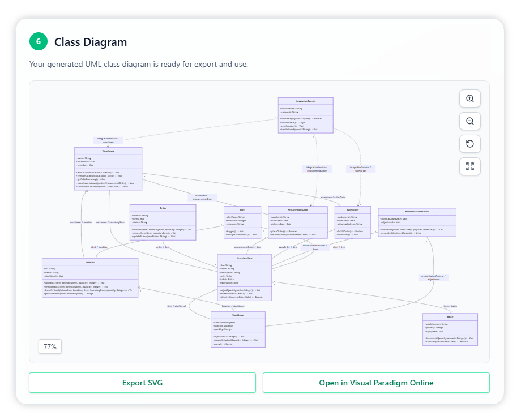The width and height of the screenshot is (521, 420).
Task: Click the green step 6 badge
Action: click(38, 42)
